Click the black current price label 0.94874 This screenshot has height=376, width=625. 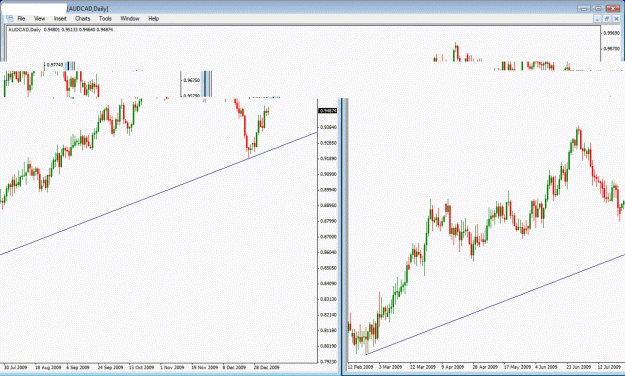[328, 111]
